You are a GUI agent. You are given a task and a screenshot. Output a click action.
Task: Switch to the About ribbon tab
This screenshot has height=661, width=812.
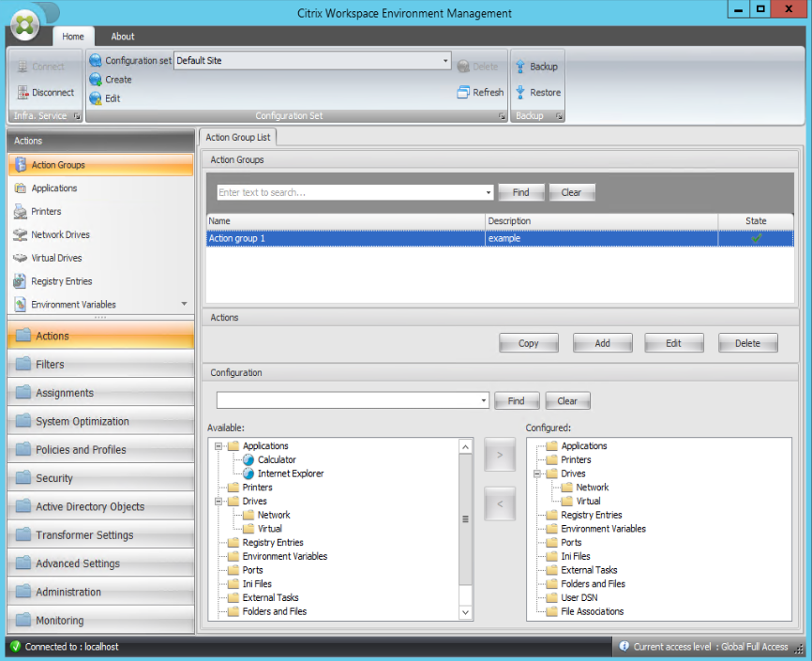click(123, 37)
